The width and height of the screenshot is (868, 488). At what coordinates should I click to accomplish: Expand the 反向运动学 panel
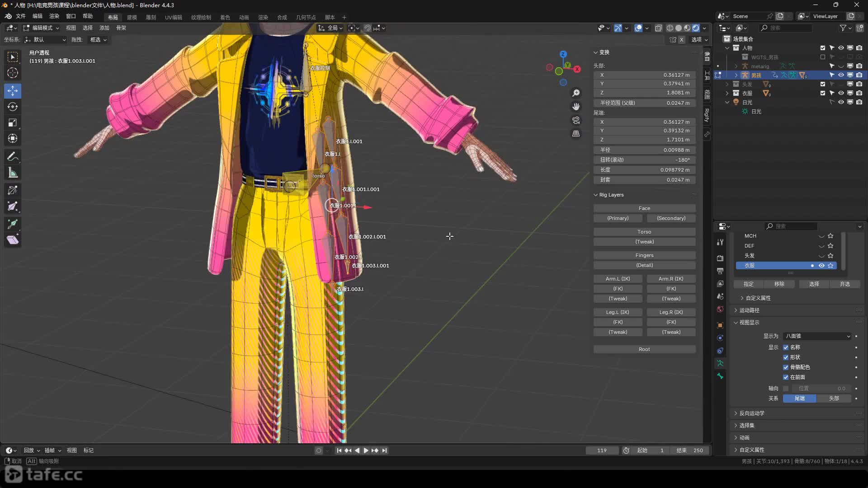(752, 413)
